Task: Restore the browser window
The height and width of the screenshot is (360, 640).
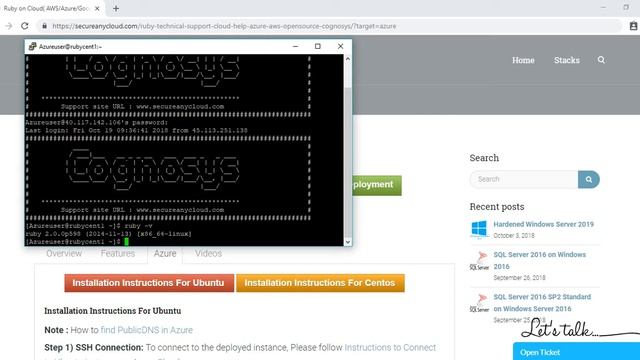Action: (626, 8)
